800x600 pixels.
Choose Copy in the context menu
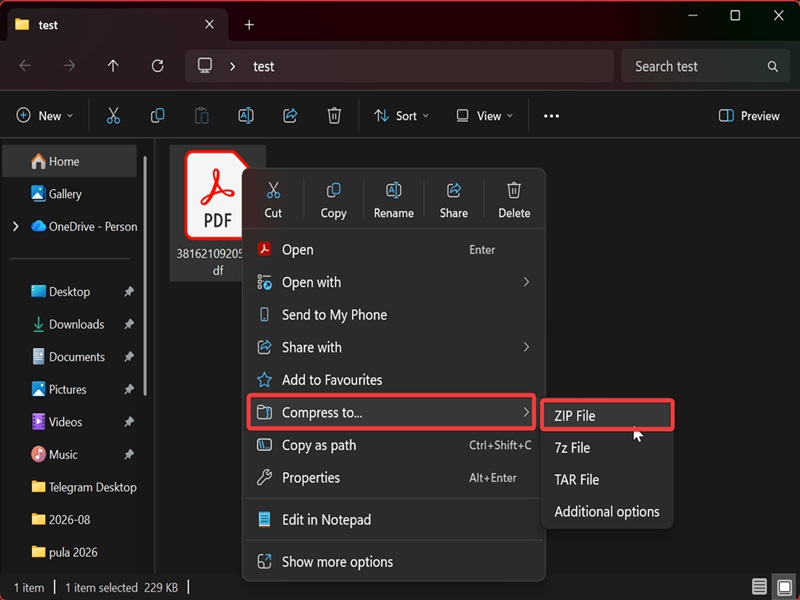tap(334, 200)
